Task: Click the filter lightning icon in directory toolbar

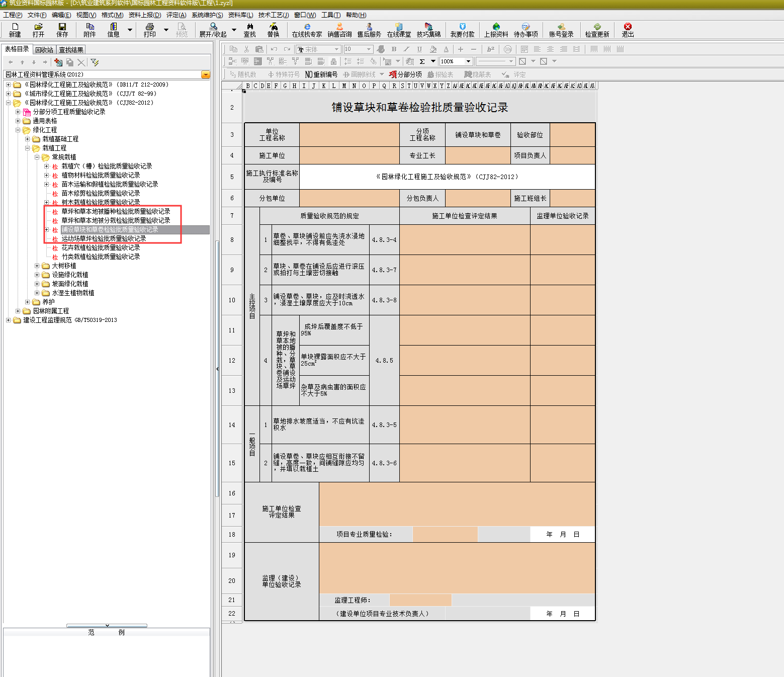Action: coord(95,62)
